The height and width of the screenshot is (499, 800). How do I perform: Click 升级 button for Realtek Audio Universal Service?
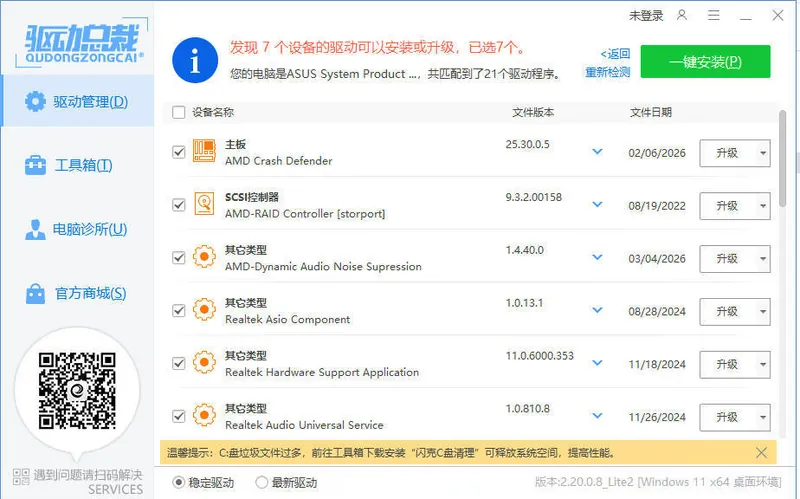pyautogui.click(x=727, y=417)
